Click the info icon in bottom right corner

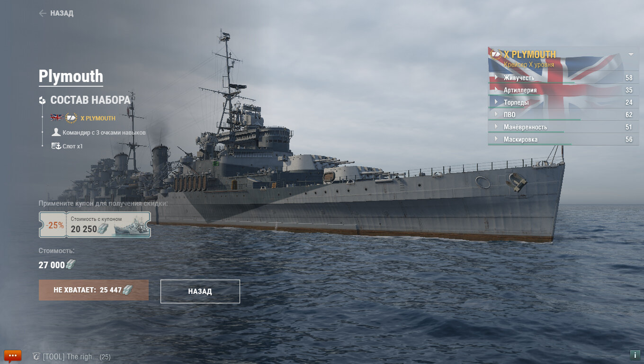click(635, 355)
